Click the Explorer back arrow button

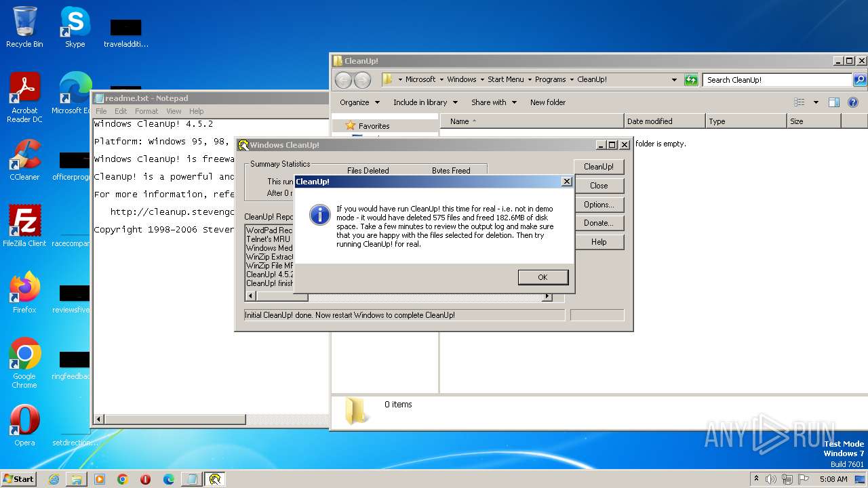[x=344, y=80]
